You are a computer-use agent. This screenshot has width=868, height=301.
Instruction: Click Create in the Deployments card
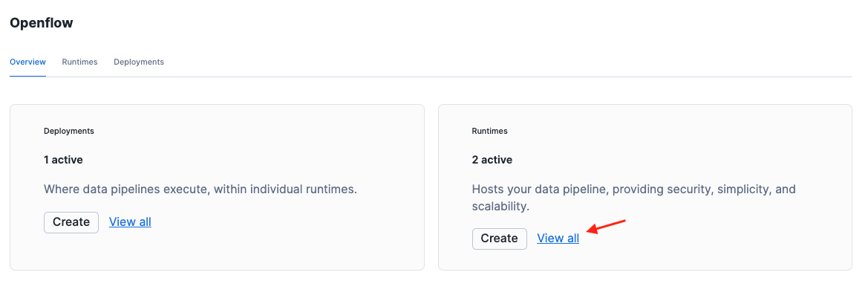(71, 222)
